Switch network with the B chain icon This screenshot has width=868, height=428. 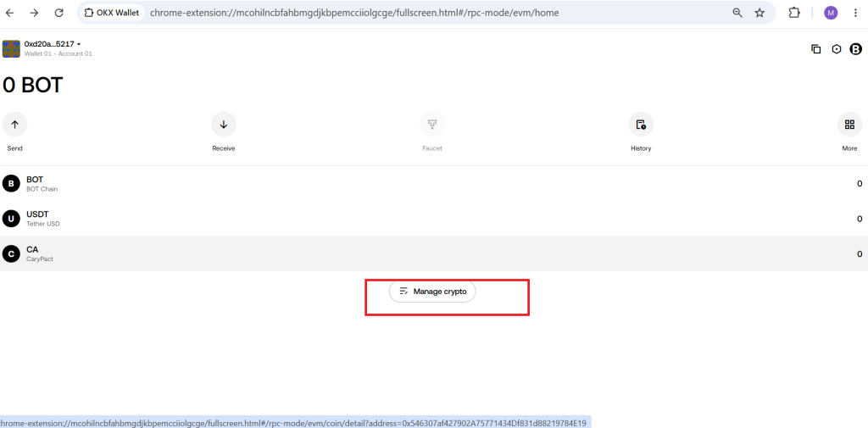coord(856,48)
